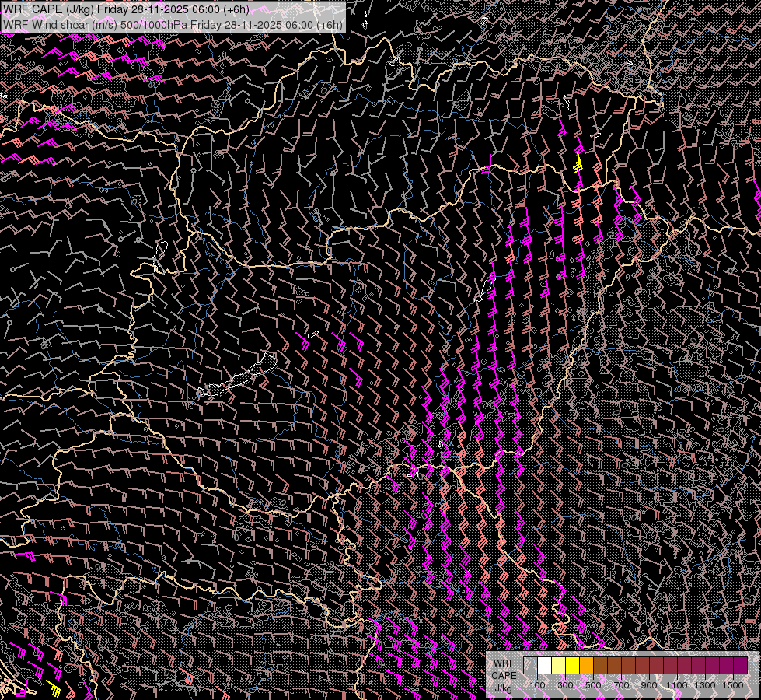Click the pale yellow legend swatch
Image resolution: width=761 pixels, height=700 pixels.
[558, 665]
